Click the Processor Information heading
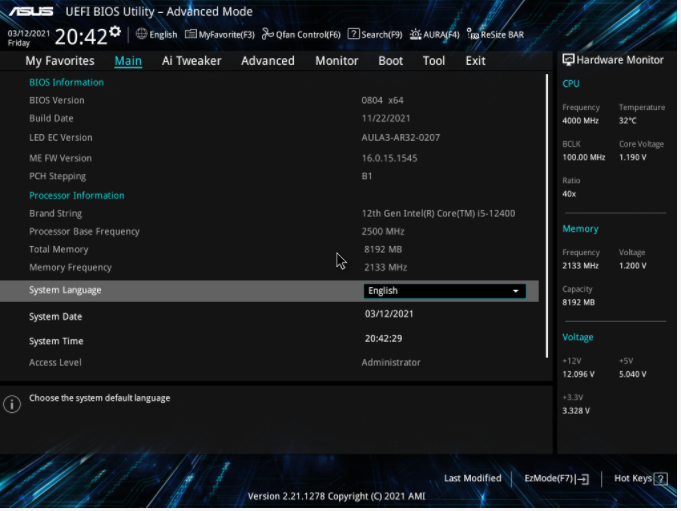This screenshot has height=511, width=681. point(77,196)
